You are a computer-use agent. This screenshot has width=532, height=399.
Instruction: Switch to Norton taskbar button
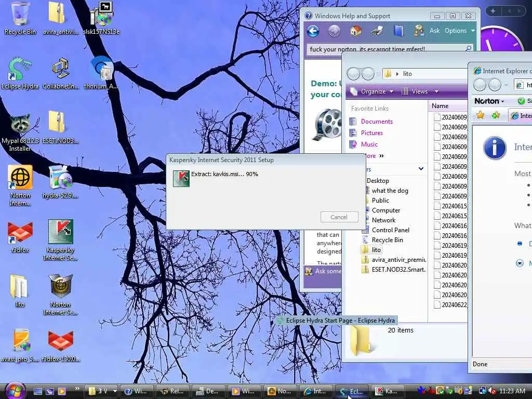(280, 391)
